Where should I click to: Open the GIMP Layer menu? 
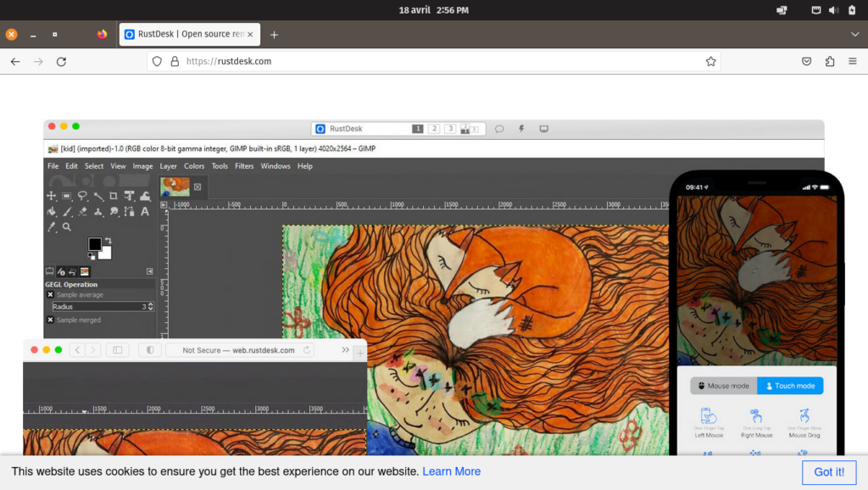tap(169, 166)
